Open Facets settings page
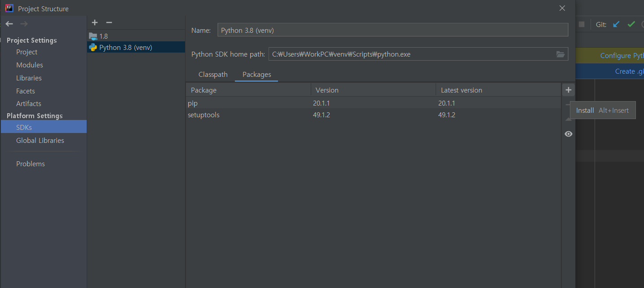This screenshot has height=288, width=644. coord(26,91)
